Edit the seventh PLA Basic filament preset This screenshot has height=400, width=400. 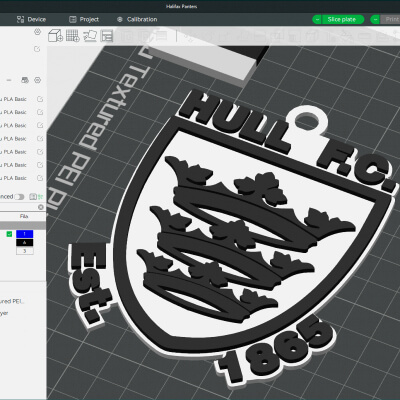pos(40,178)
